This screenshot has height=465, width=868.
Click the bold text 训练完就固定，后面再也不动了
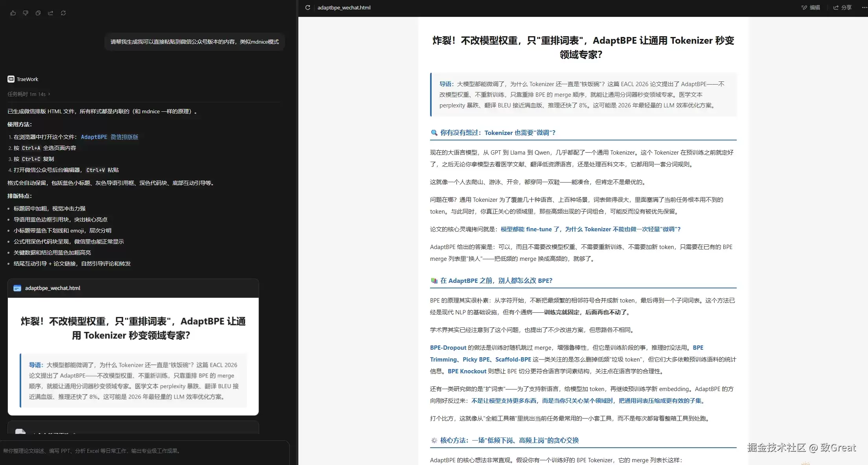(x=588, y=312)
